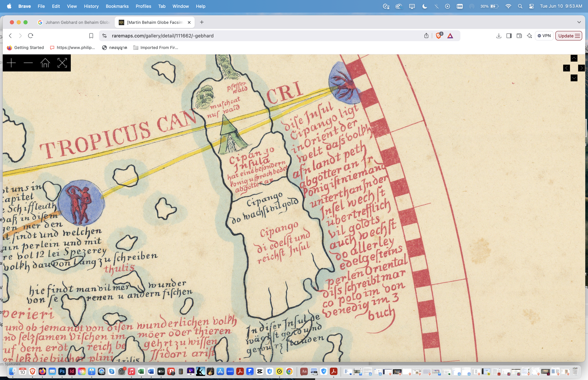Pan the map image up with the arrow
Viewport: 588px width, 380px height.
click(x=574, y=58)
